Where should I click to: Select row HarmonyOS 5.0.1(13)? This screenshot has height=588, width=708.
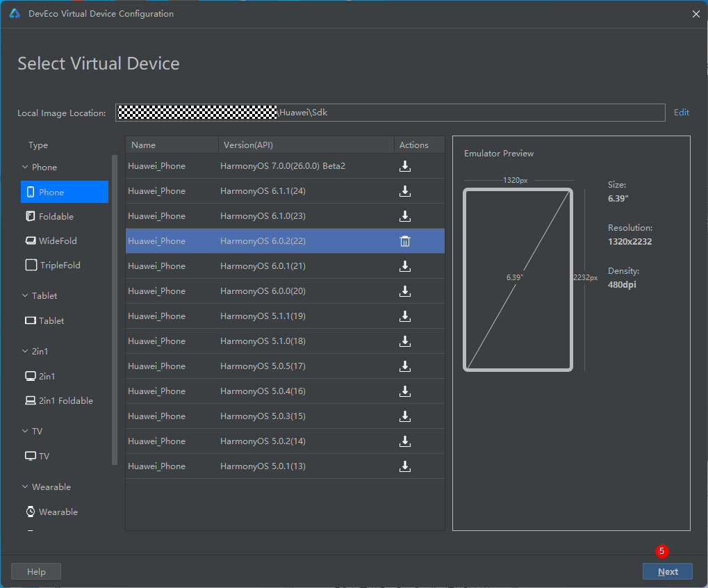(x=285, y=466)
